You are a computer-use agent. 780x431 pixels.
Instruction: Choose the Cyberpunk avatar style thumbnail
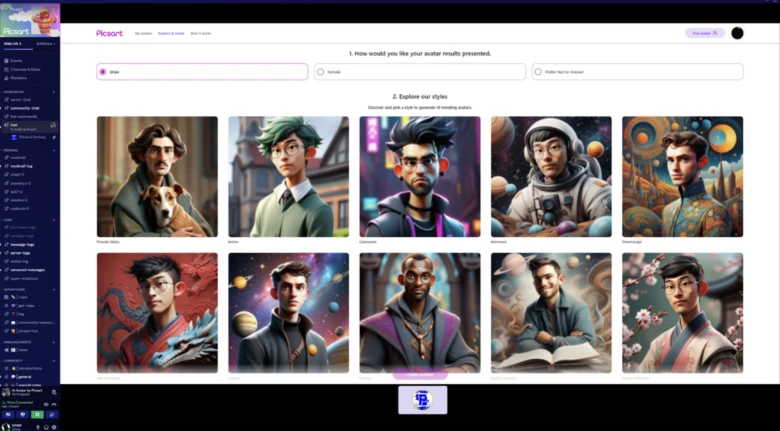[x=419, y=177]
